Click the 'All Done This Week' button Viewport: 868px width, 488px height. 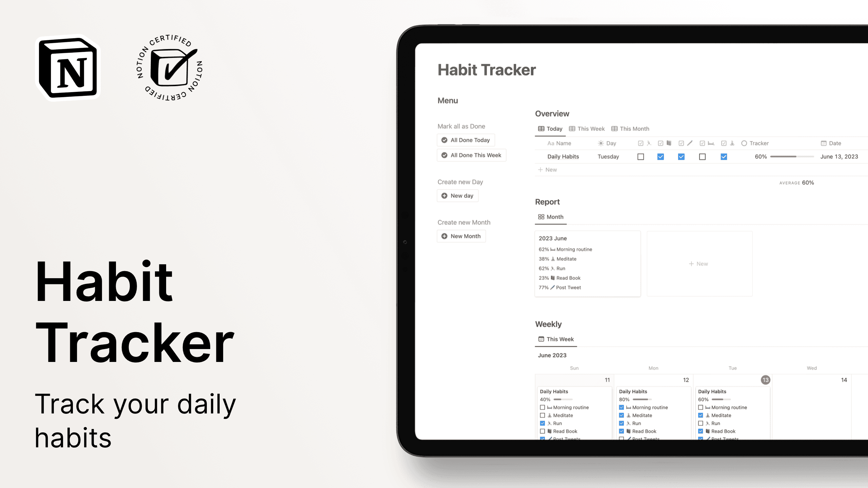(x=472, y=155)
